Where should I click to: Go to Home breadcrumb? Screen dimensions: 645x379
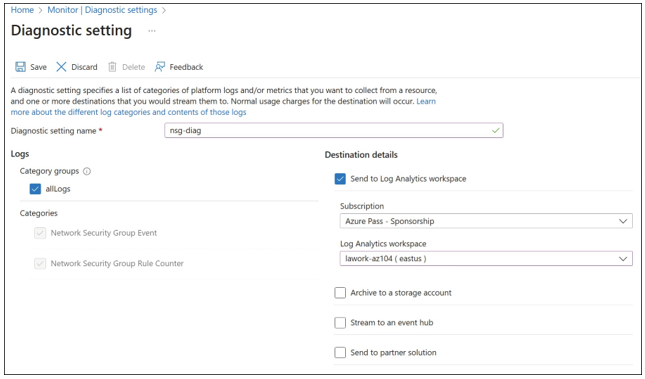click(x=22, y=10)
